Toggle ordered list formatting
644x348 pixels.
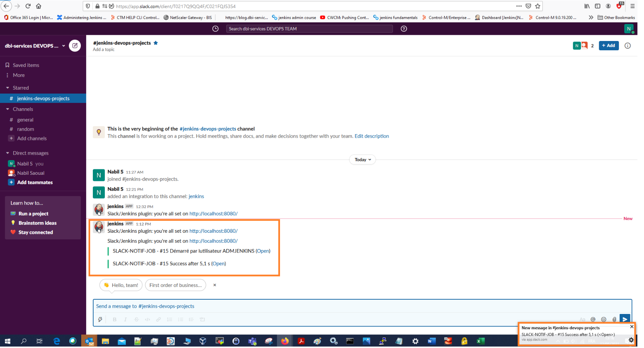(x=169, y=319)
